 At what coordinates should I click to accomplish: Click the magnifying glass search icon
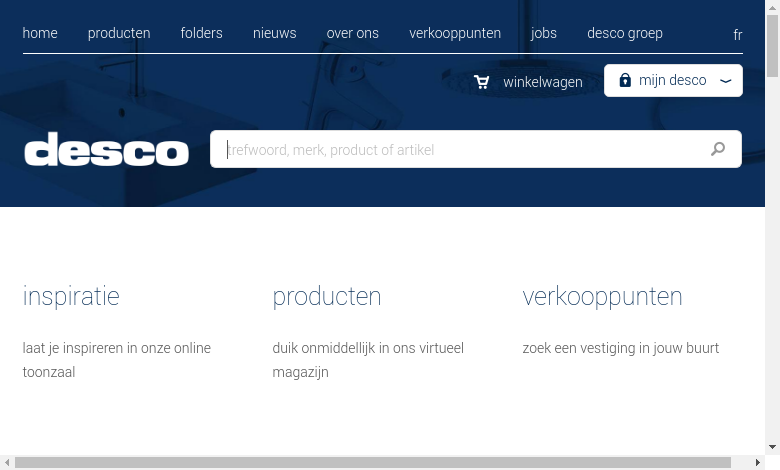(717, 149)
